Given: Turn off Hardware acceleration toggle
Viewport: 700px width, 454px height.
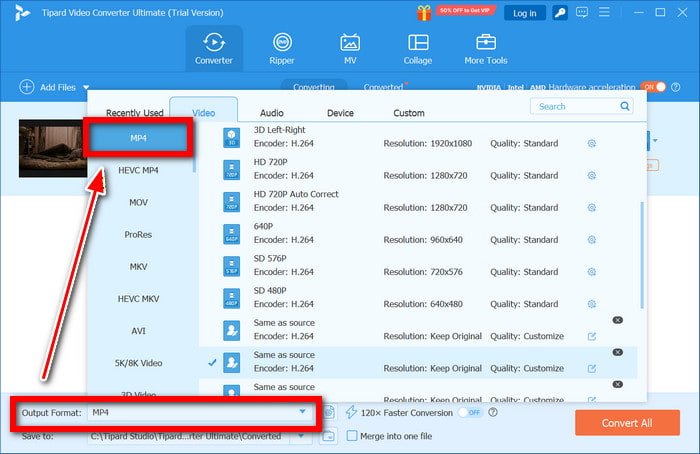Looking at the screenshot, I should [653, 87].
